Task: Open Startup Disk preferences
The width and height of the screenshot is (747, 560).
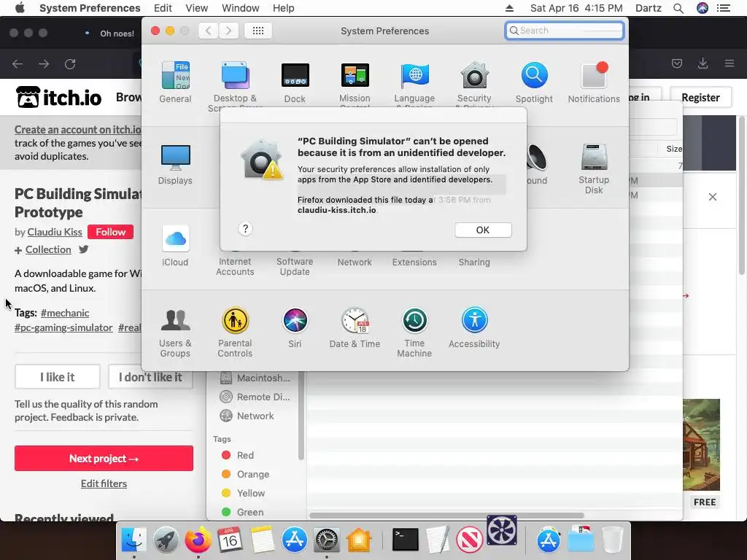Action: click(x=594, y=168)
